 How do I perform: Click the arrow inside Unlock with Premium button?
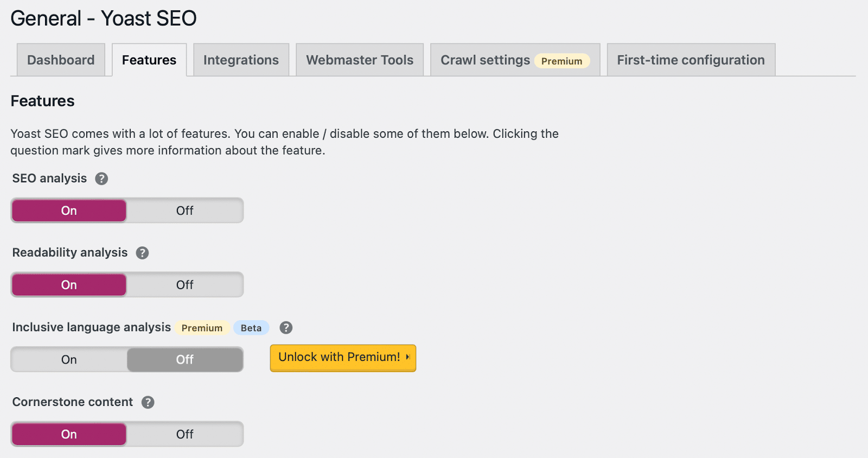407,358
